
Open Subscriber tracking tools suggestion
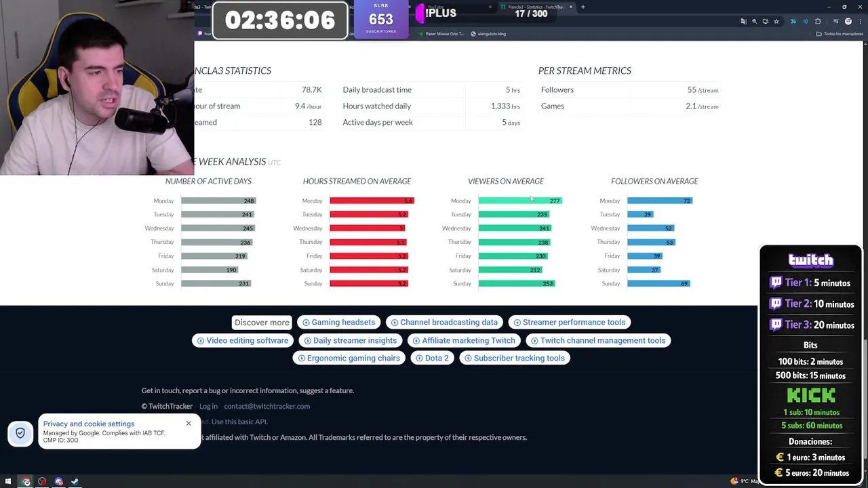coord(515,358)
